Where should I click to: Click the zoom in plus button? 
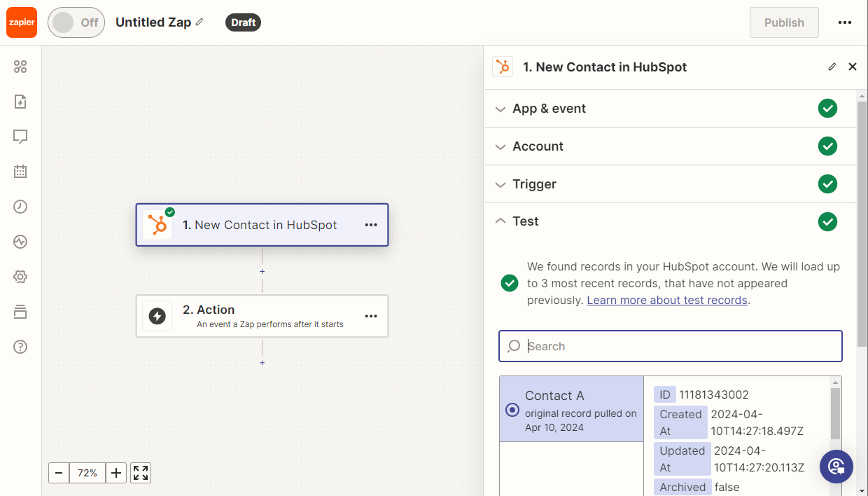click(116, 473)
